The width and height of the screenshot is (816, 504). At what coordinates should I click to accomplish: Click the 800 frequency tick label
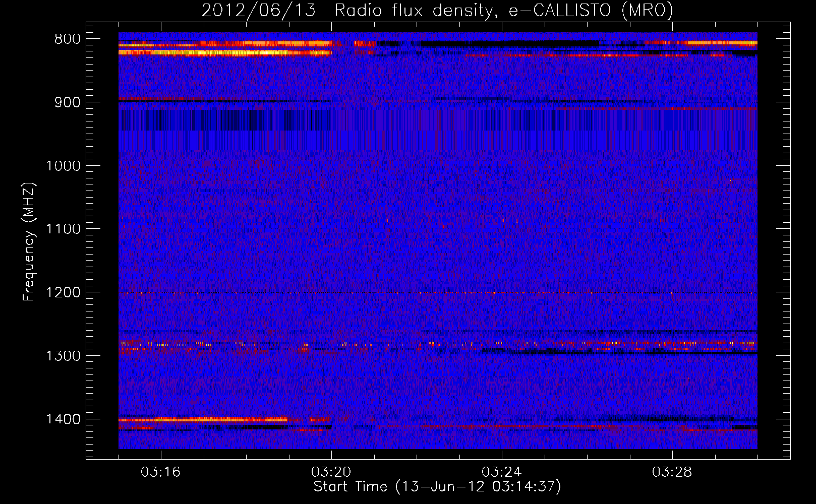click(67, 39)
